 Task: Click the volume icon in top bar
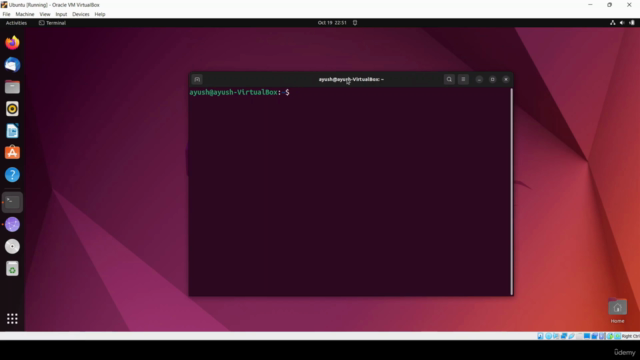click(622, 23)
